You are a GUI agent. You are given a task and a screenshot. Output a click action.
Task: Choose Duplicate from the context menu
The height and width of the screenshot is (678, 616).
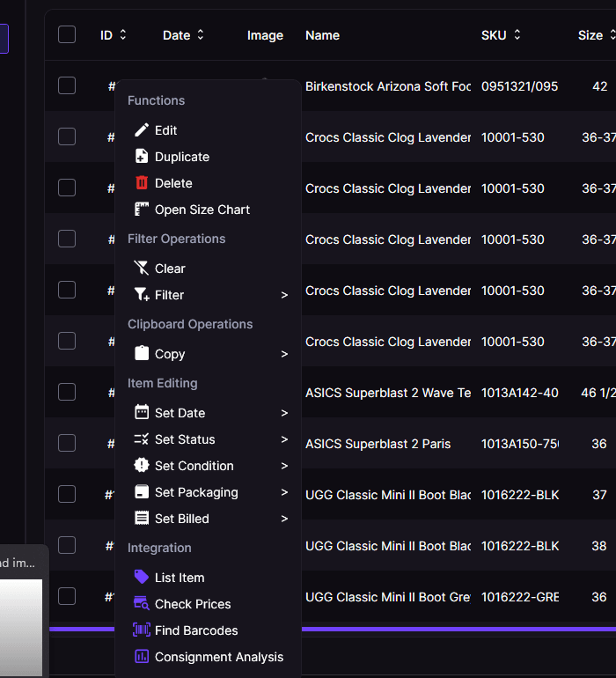208,157
